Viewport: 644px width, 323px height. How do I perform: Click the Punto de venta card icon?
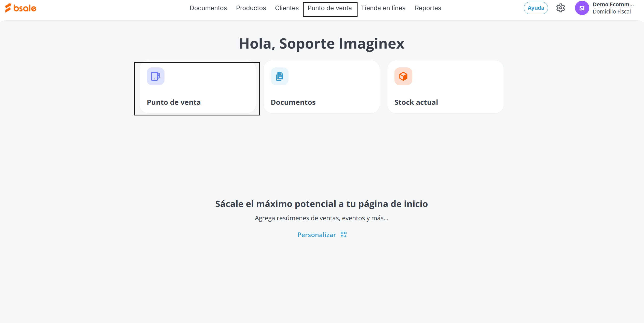[x=155, y=76]
